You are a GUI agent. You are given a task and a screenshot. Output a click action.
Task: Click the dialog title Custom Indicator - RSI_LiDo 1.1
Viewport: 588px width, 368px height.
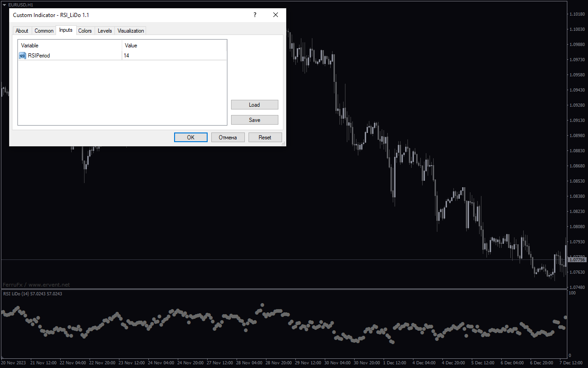[x=51, y=15]
